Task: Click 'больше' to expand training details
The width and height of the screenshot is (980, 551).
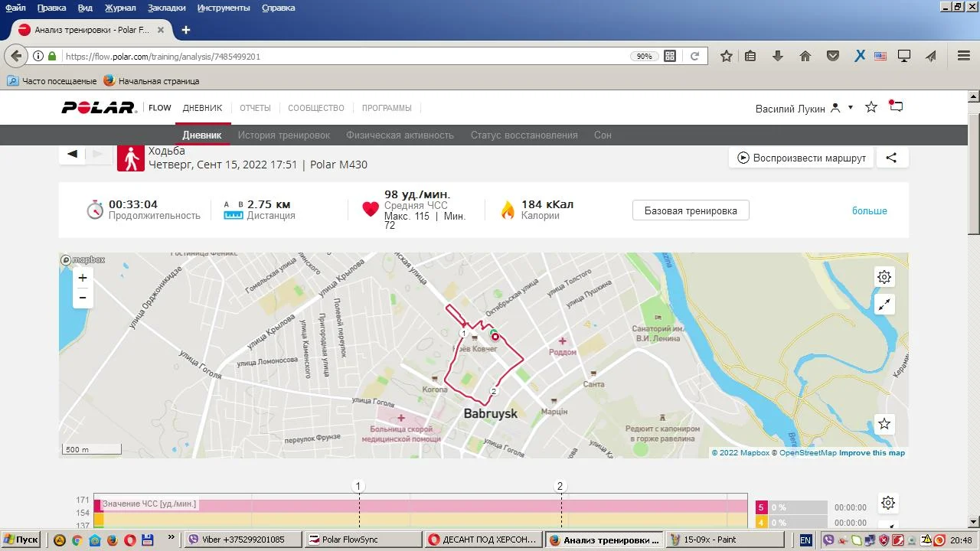Action: coord(869,210)
